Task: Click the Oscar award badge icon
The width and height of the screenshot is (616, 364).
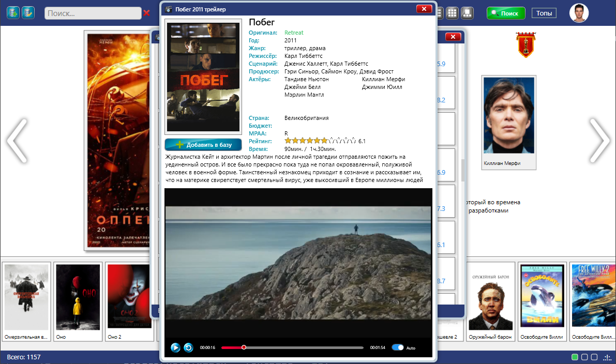Action: (x=525, y=45)
